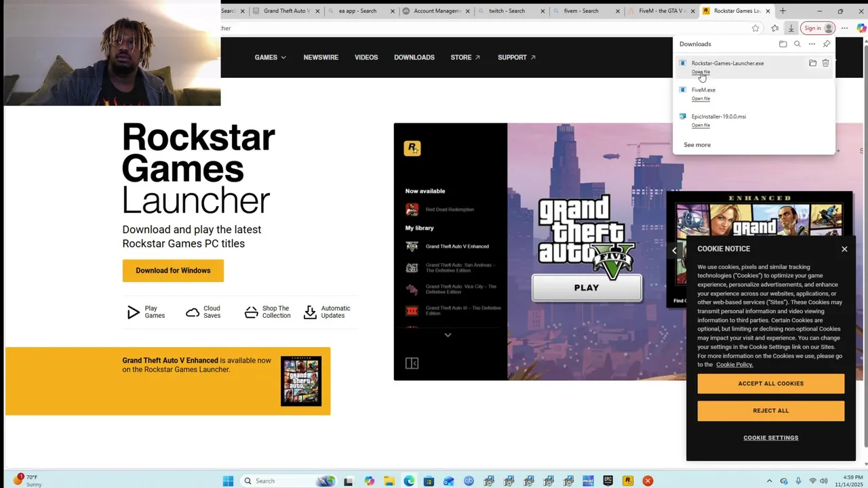Click Sign in button in Edge
Screen dimensions: 868x488
[818, 28]
